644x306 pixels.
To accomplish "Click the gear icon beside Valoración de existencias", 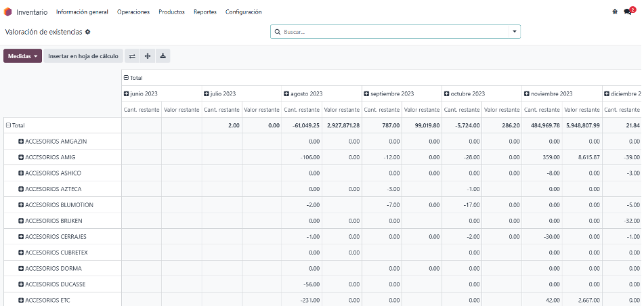I will (87, 32).
